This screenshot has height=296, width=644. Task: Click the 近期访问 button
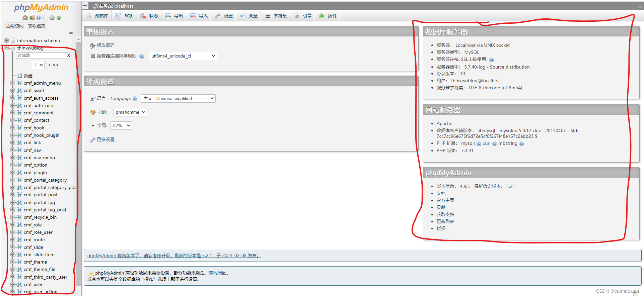tap(15, 26)
